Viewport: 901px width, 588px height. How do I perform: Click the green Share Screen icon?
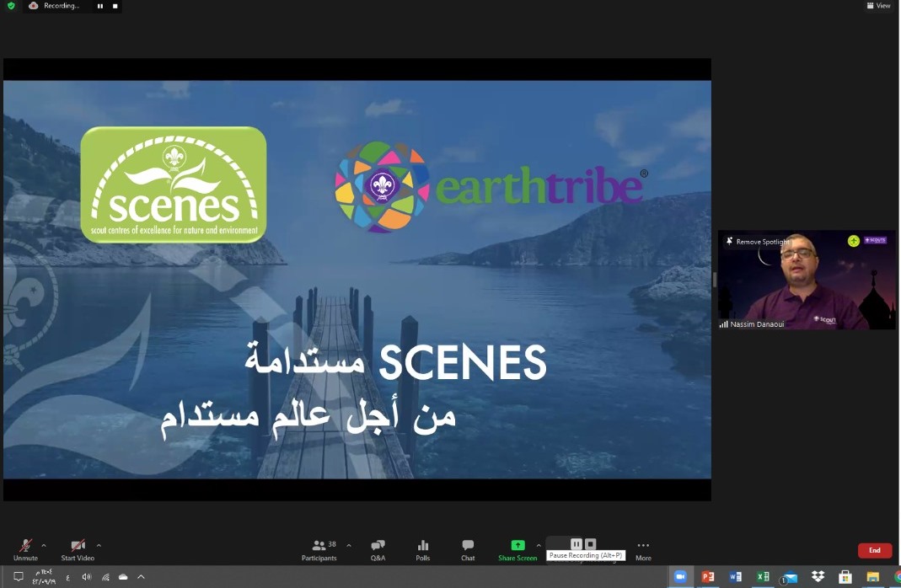point(518,545)
